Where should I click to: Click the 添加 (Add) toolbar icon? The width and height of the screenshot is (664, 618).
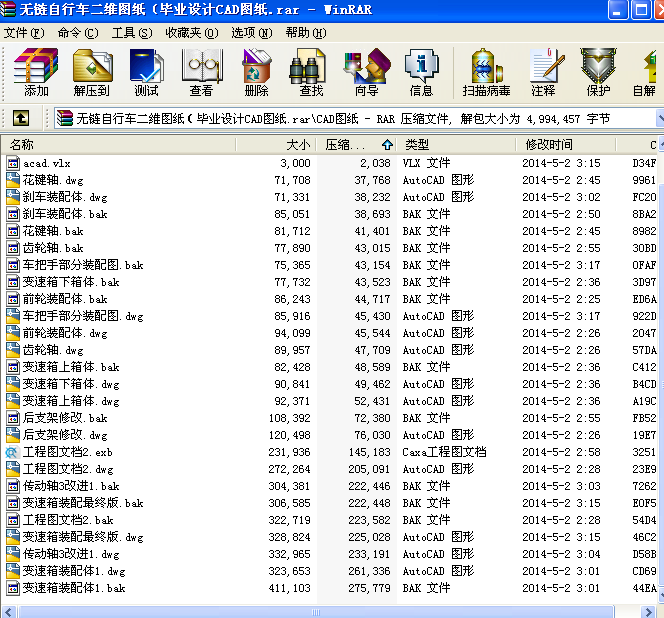[36, 72]
